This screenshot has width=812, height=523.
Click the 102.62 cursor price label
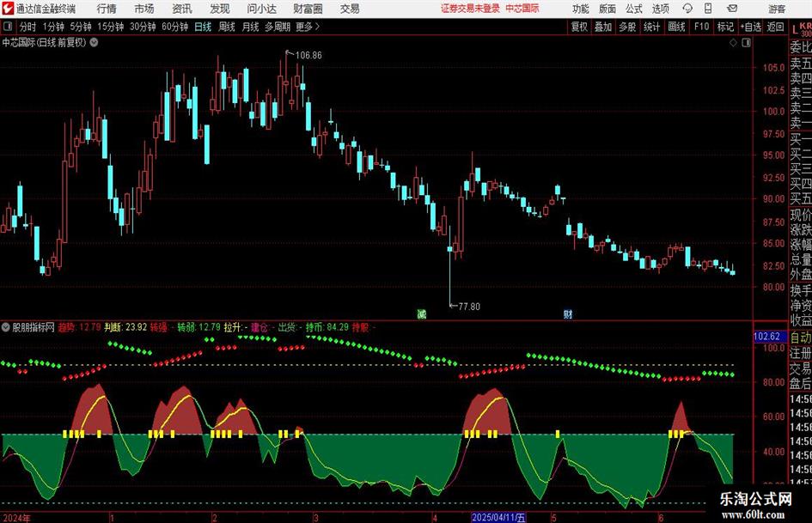[x=767, y=337]
